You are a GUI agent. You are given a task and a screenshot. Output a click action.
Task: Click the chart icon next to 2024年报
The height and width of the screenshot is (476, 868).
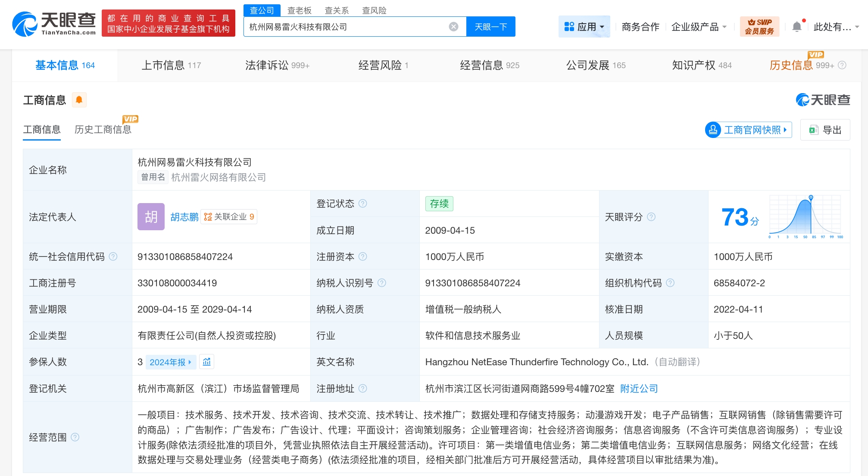206,362
